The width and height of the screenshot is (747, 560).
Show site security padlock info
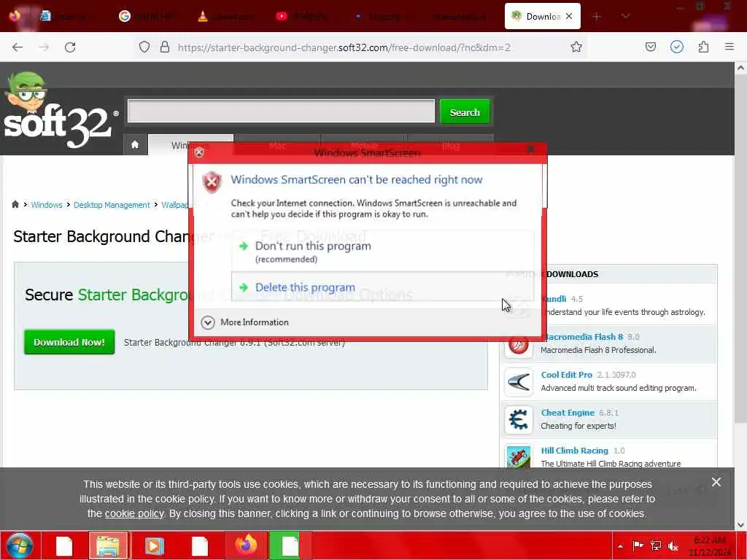coord(165,47)
